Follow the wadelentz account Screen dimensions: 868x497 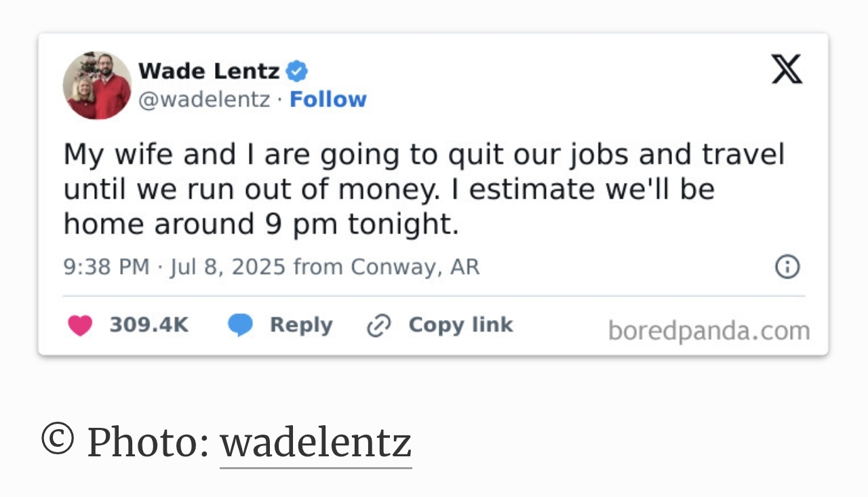coord(328,100)
